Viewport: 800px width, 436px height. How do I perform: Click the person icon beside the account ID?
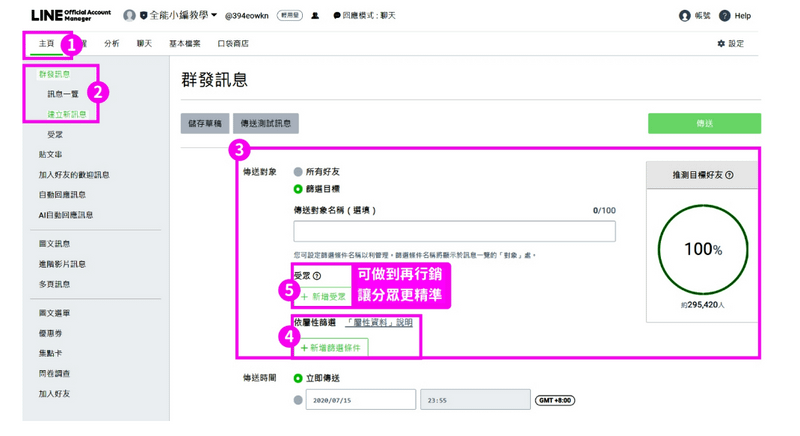coord(315,16)
